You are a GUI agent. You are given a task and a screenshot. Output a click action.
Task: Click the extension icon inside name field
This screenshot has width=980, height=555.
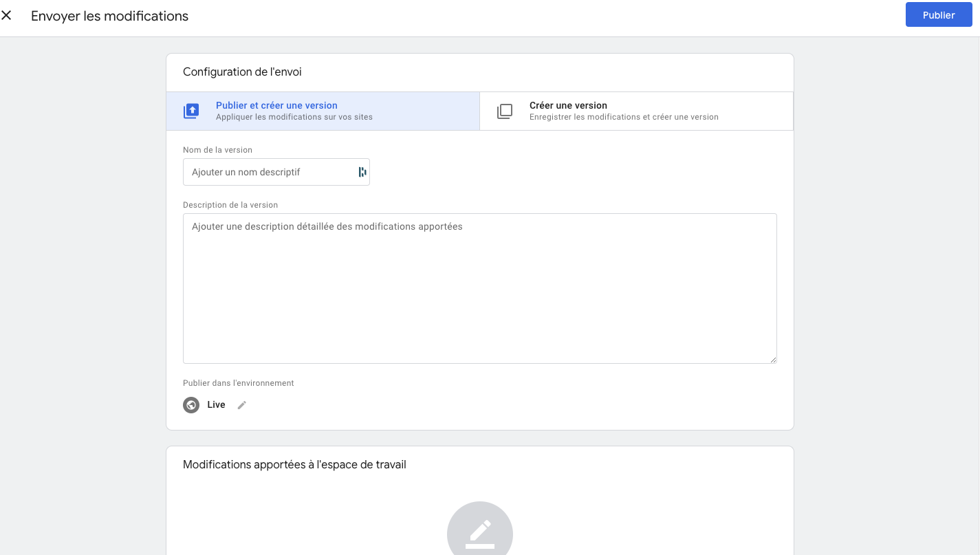tap(362, 172)
